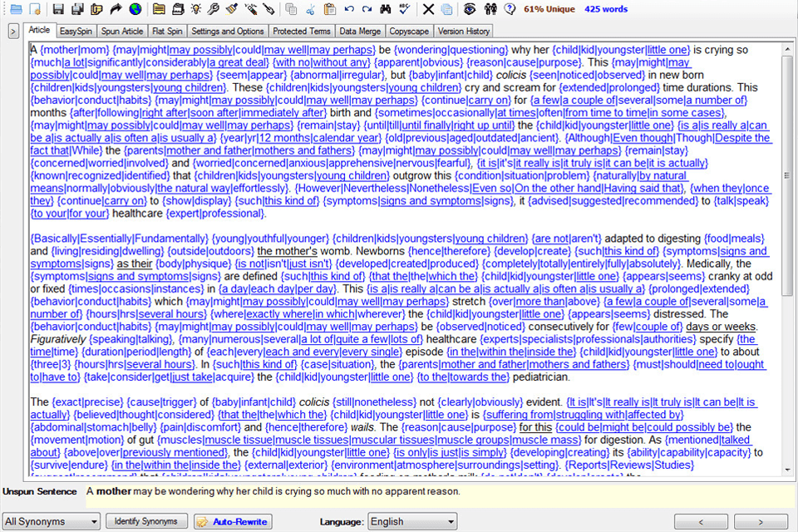Screen dimensions: 798x532
Task: Open a file with the folder icon
Action: (x=17, y=8)
